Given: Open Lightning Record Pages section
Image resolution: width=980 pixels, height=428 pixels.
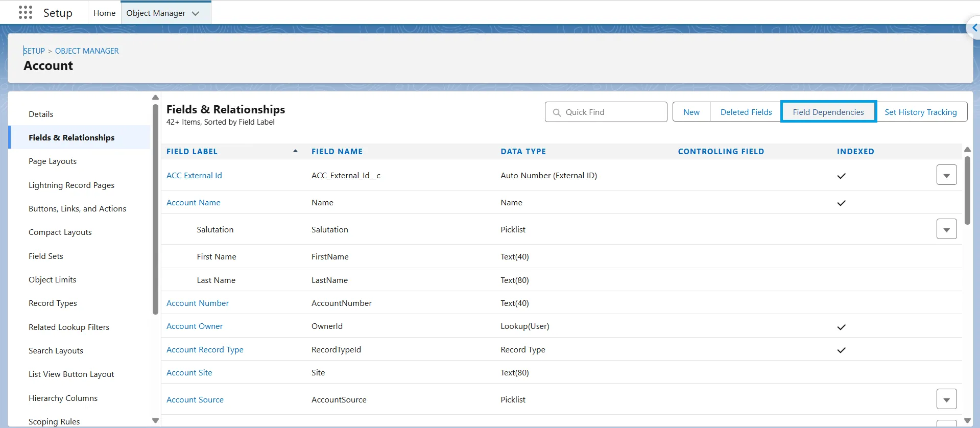Looking at the screenshot, I should click(71, 185).
